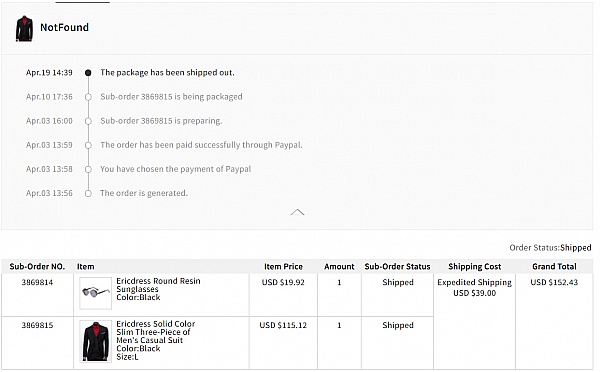Select the filled shipped-out timeline marker
Image resolution: width=600 pixels, height=372 pixels.
(x=88, y=73)
